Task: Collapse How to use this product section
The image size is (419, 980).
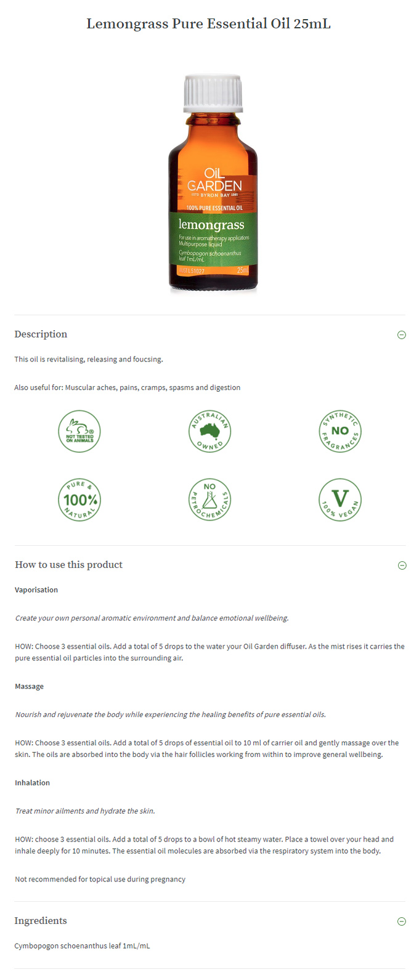Action: (402, 565)
